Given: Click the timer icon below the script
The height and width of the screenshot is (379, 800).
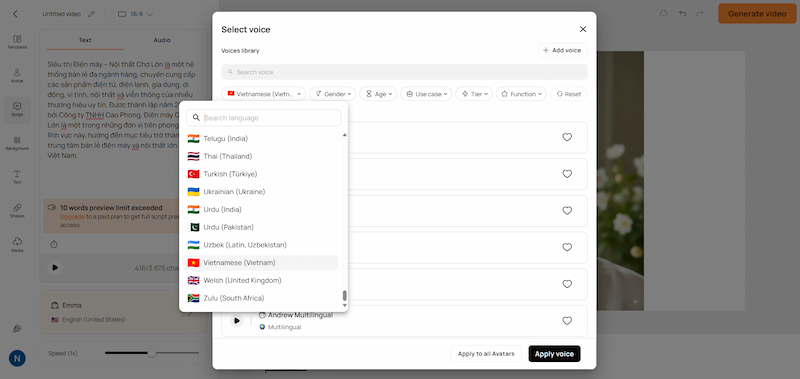Looking at the screenshot, I should click(x=54, y=244).
